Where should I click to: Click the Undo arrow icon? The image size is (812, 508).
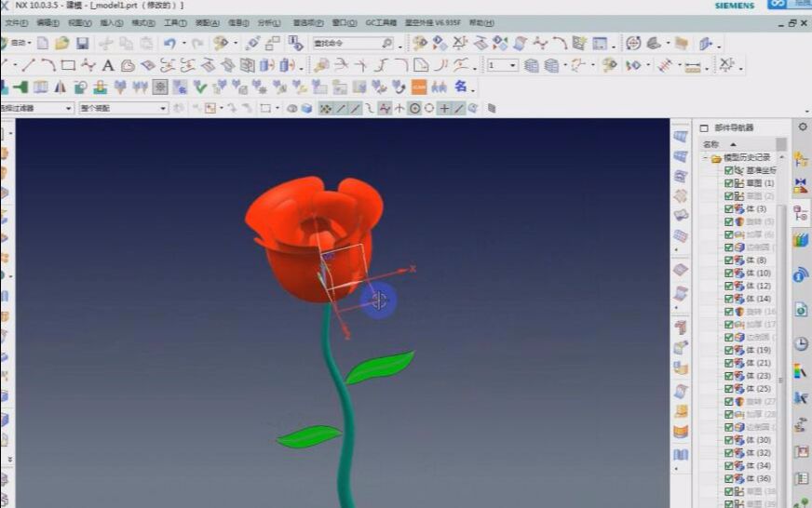pos(169,44)
